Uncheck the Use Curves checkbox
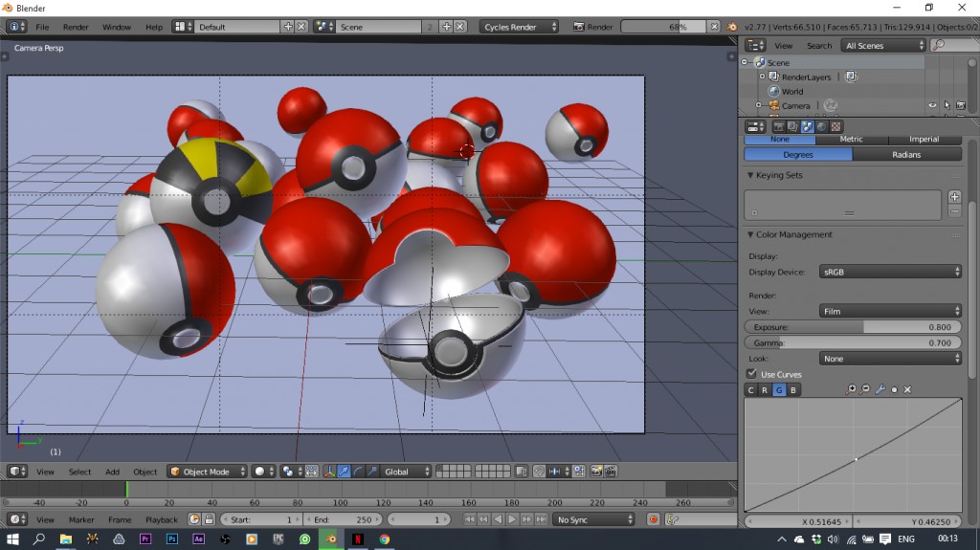The width and height of the screenshot is (980, 550). [x=751, y=374]
